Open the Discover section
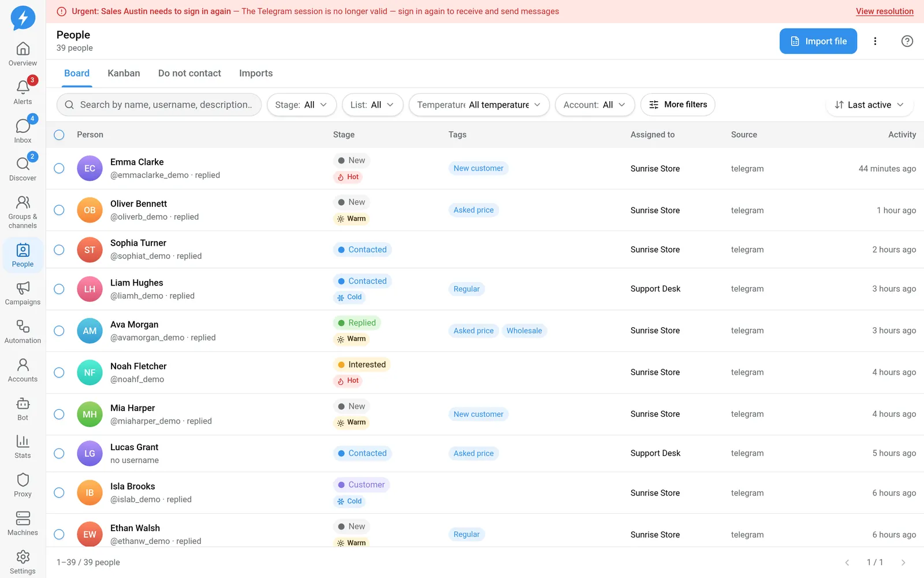The width and height of the screenshot is (924, 578). (x=23, y=169)
